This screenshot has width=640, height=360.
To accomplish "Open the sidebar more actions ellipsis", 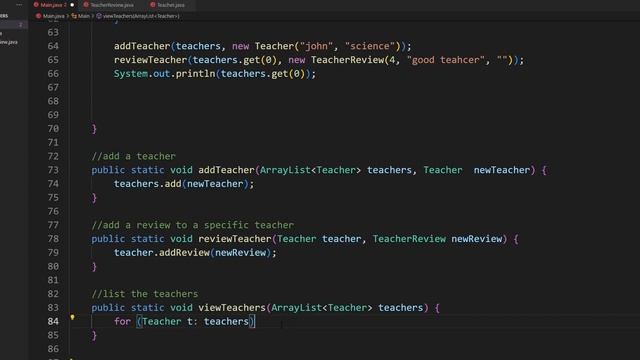I will tap(19, 4).
